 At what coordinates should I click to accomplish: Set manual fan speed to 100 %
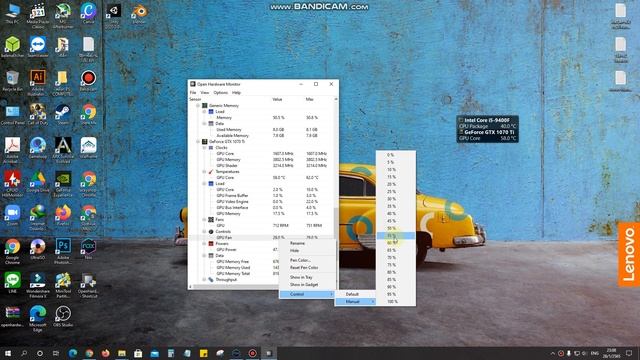click(x=396, y=302)
